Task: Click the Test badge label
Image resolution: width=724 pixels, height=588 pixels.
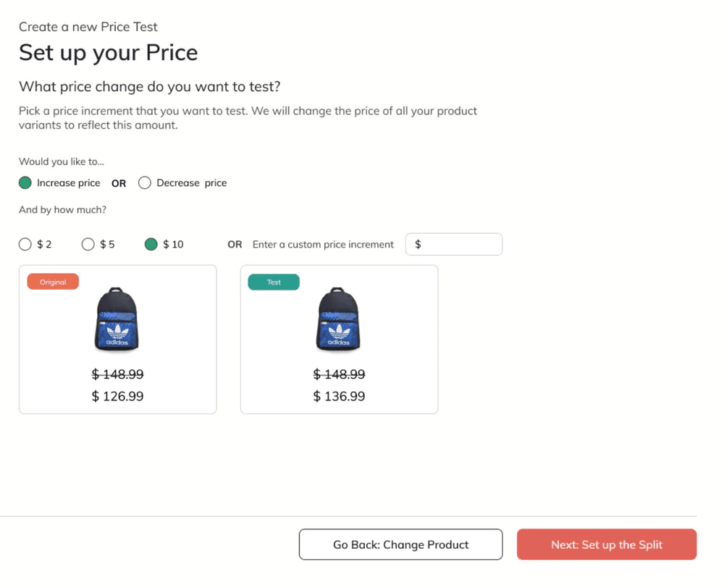Action: coord(274,282)
